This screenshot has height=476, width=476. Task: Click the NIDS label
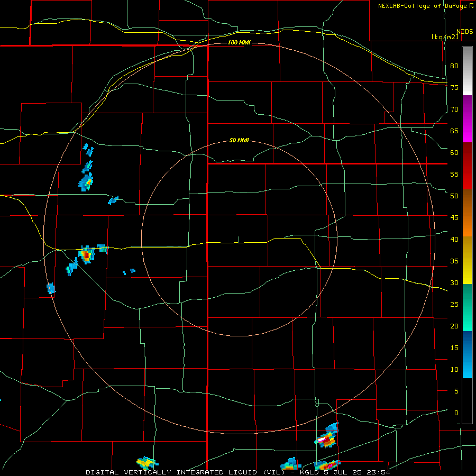(x=464, y=32)
